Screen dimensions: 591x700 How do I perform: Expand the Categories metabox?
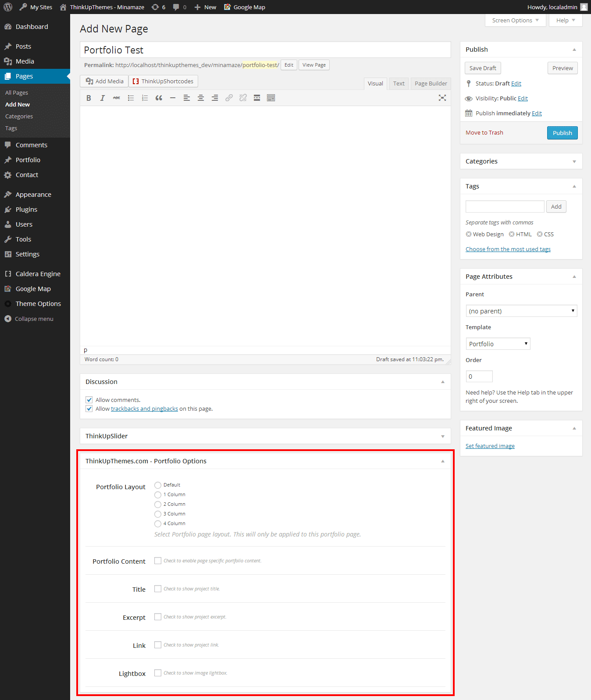574,161
